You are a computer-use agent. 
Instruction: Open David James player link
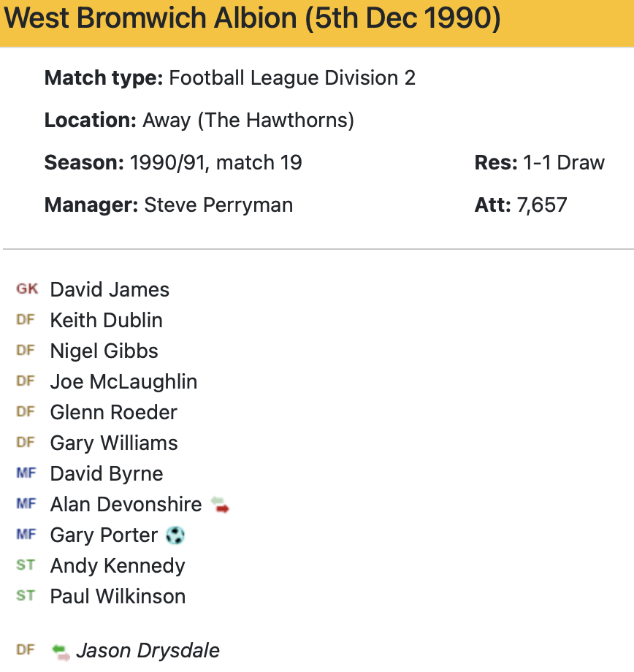click(x=110, y=290)
